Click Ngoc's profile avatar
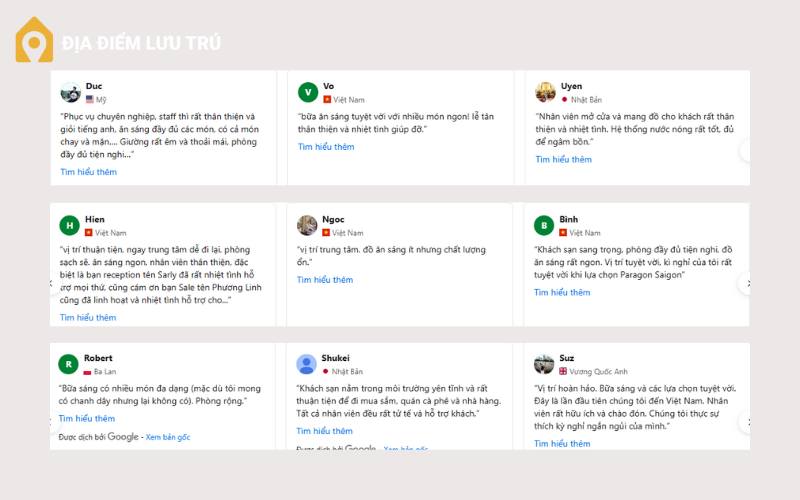Image resolution: width=800 pixels, height=500 pixels. click(x=307, y=225)
